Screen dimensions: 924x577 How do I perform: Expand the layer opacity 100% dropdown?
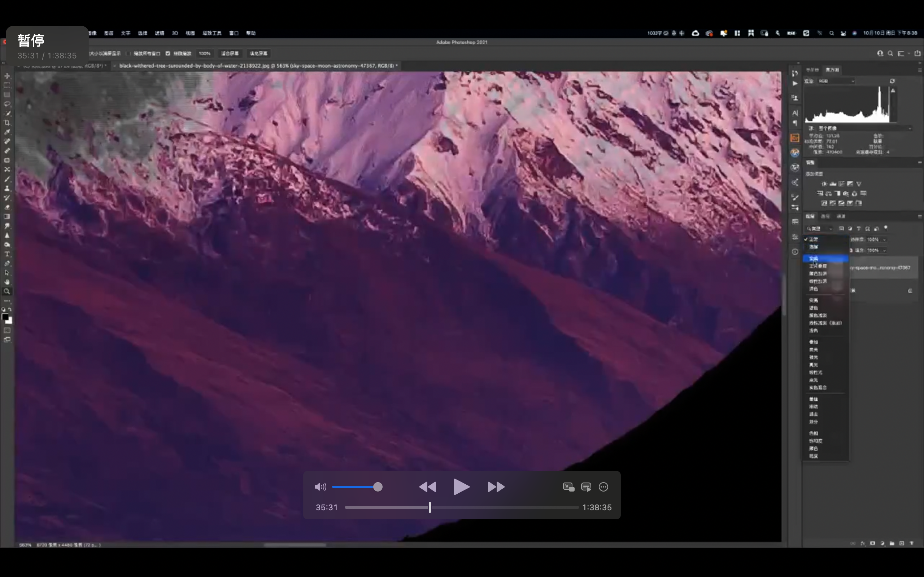coord(884,240)
